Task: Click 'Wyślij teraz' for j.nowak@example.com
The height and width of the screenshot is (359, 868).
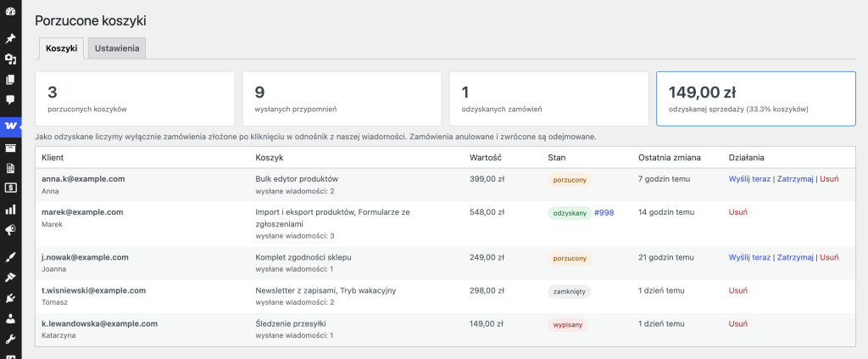Action: click(x=749, y=257)
